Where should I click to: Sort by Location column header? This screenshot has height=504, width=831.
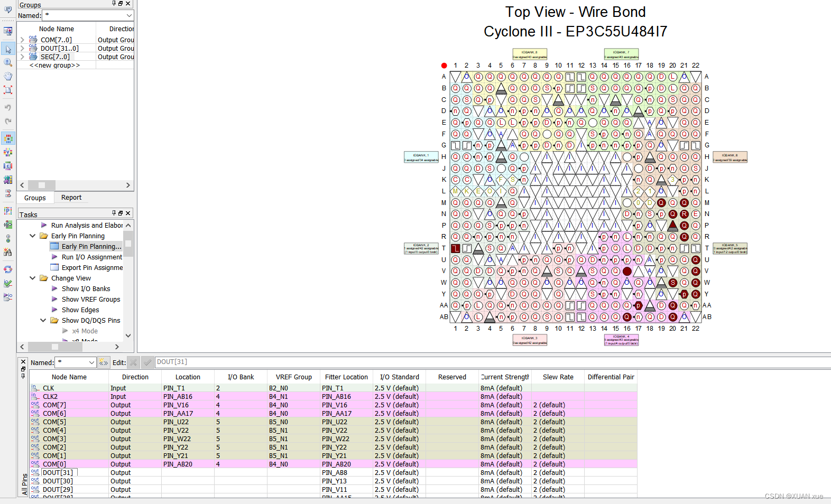coord(188,377)
